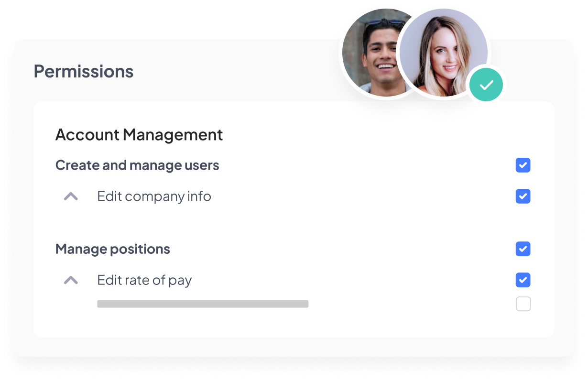Select the Create and manage users label
Screen dimensions: 588x381
(137, 165)
